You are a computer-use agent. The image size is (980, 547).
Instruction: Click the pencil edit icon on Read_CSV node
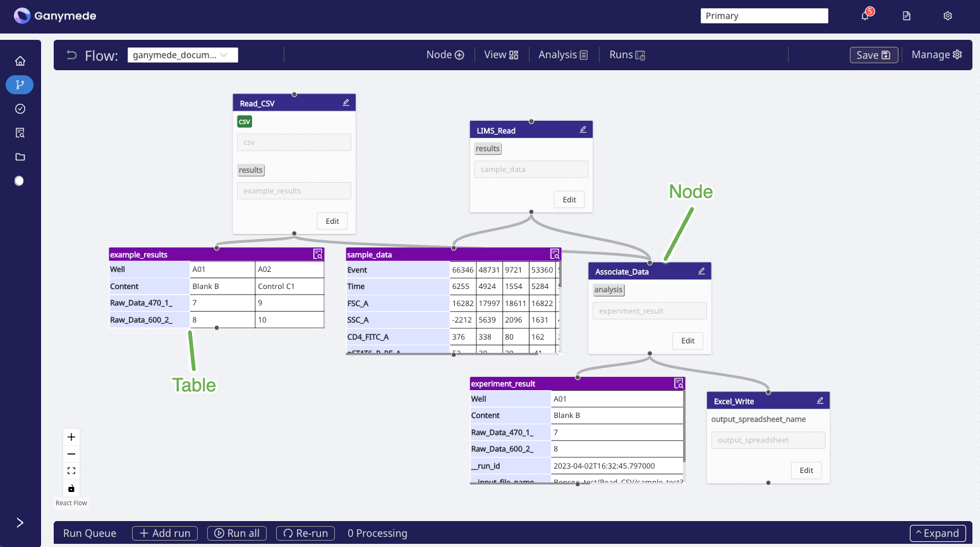346,101
